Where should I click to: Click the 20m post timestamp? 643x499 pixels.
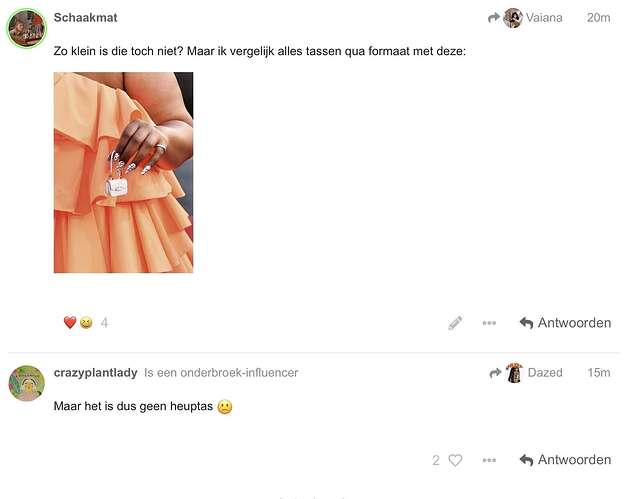click(598, 18)
